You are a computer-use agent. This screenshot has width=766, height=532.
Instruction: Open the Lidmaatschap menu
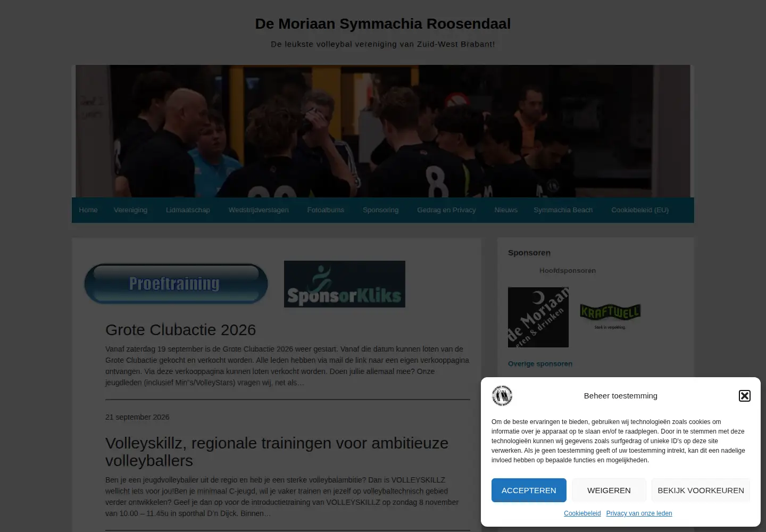[x=188, y=210]
